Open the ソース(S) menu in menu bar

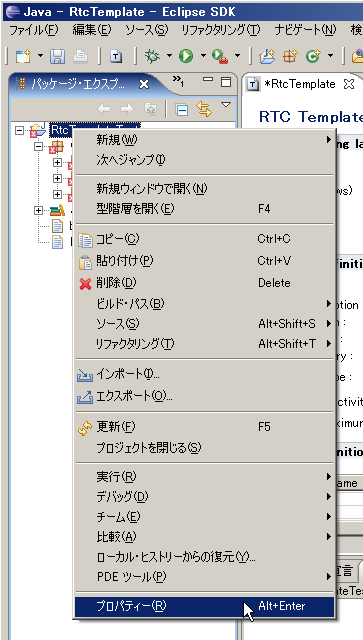(146, 30)
